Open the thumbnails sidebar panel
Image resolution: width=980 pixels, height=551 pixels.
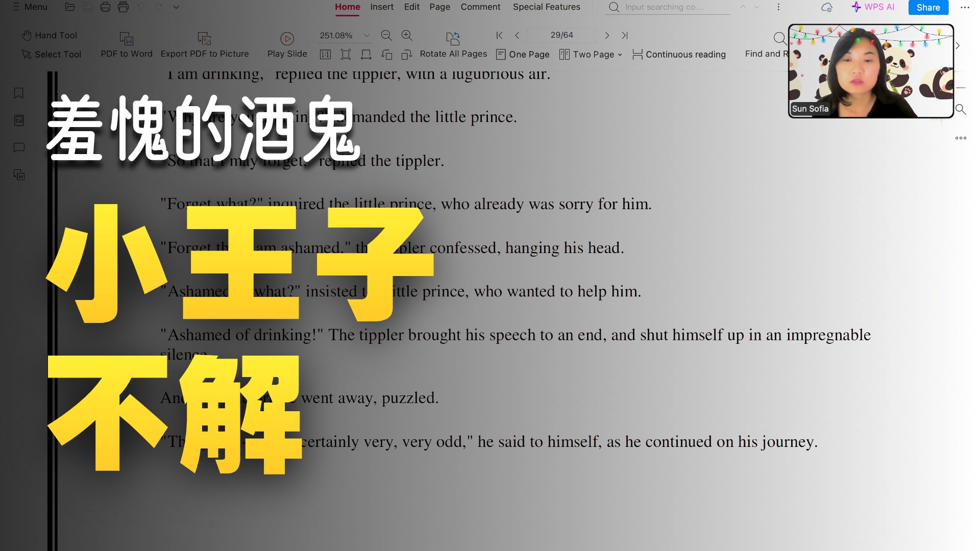coord(19,120)
